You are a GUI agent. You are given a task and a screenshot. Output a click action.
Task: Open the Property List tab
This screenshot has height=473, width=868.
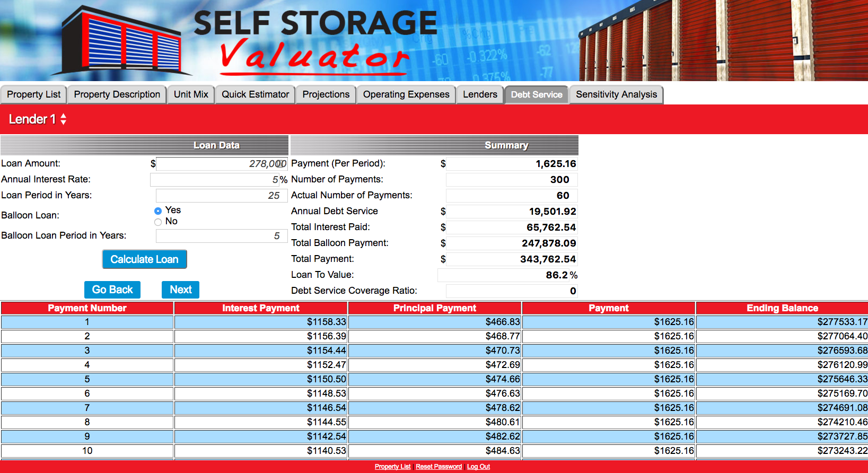click(x=33, y=94)
